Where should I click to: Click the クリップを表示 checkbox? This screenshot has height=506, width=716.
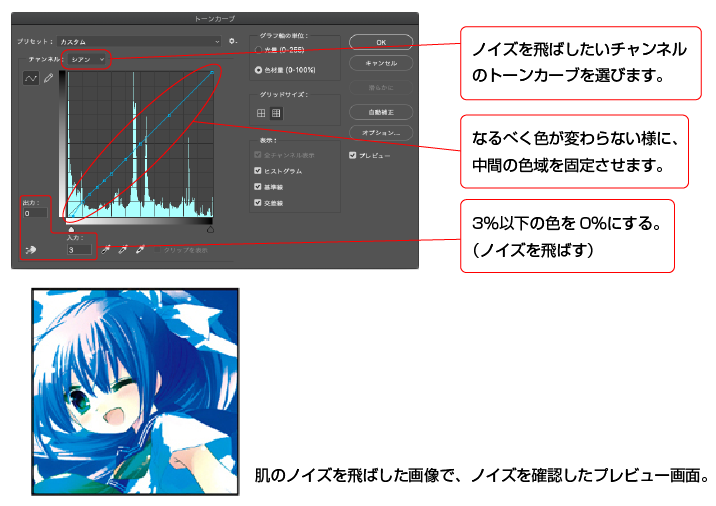tap(157, 250)
